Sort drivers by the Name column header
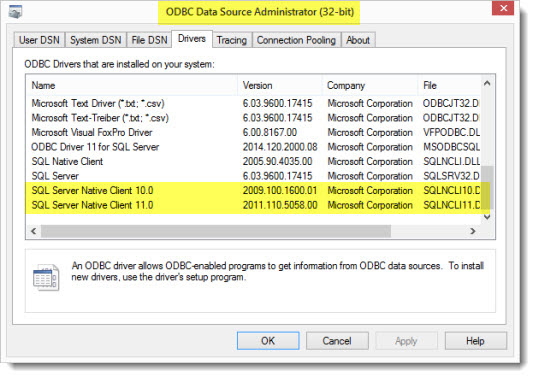This screenshot has height=378, width=535. click(x=131, y=85)
